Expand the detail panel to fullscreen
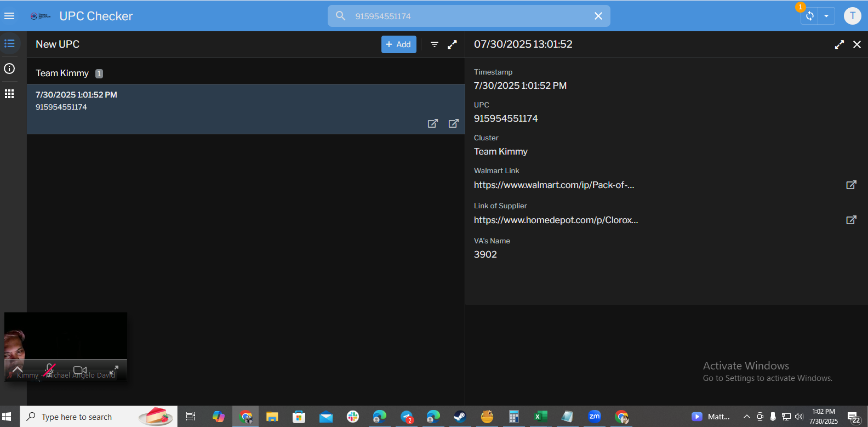Image resolution: width=868 pixels, height=427 pixels. click(839, 44)
